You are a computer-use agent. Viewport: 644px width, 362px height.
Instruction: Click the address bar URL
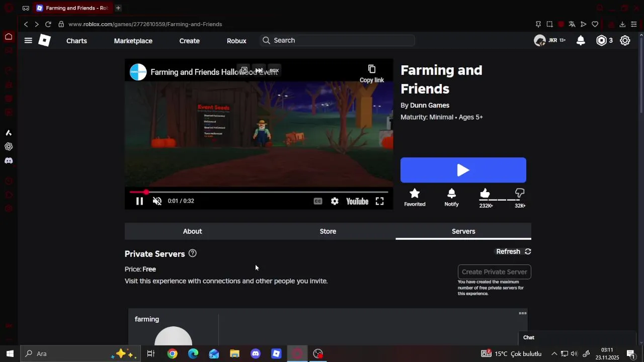(x=145, y=24)
